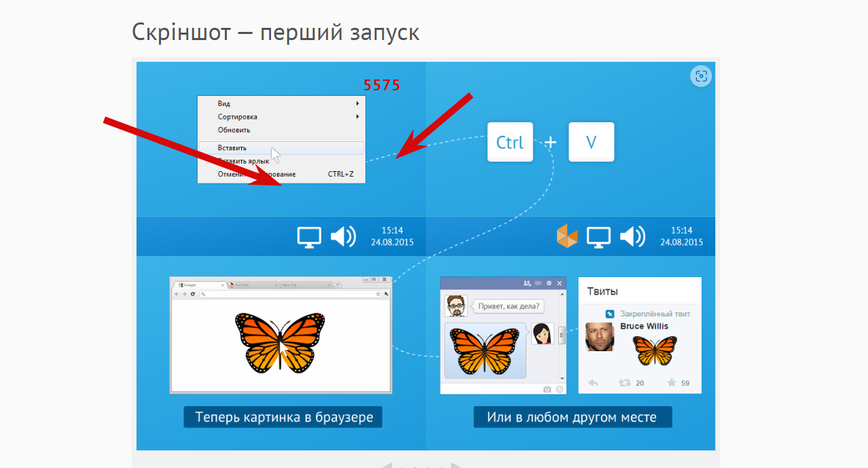Click the Bruce Willis name
Viewport: 868px width, 468px height.
[x=645, y=326]
